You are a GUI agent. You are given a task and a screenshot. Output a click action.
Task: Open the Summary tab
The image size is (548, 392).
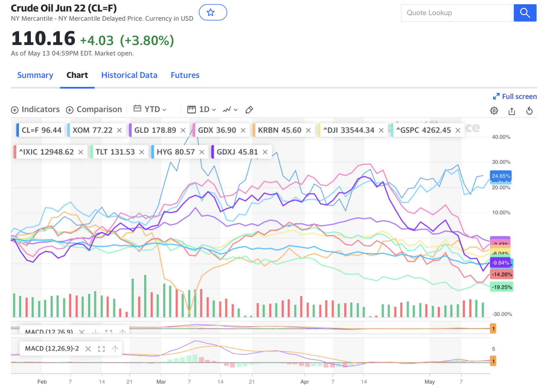(x=35, y=75)
